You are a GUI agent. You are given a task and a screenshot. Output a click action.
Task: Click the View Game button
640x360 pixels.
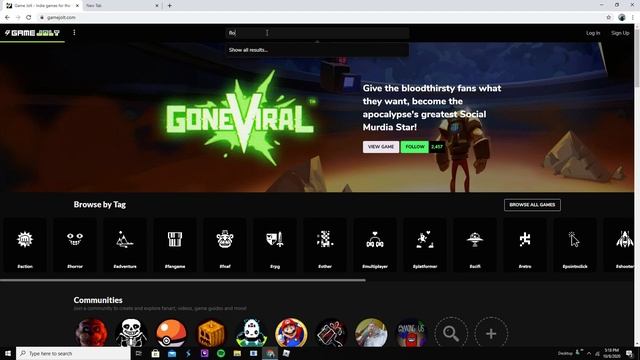pos(381,147)
